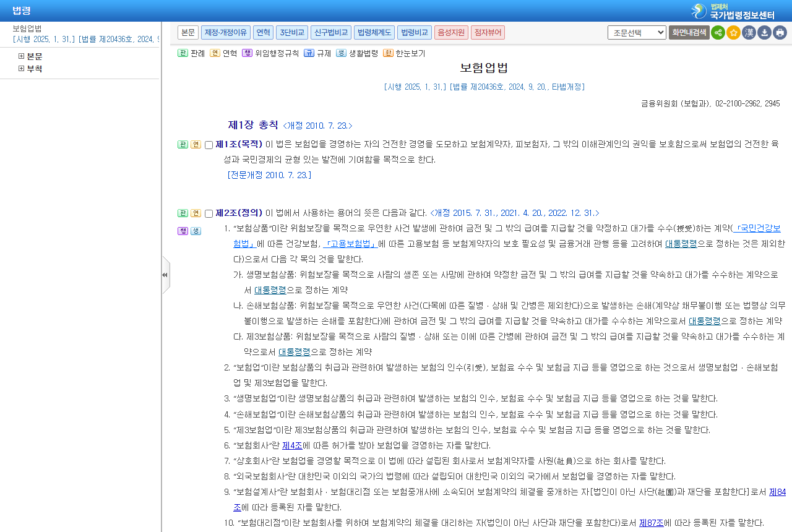Start 음성지원 voice support
Image resolution: width=792 pixels, height=532 pixels.
point(451,32)
